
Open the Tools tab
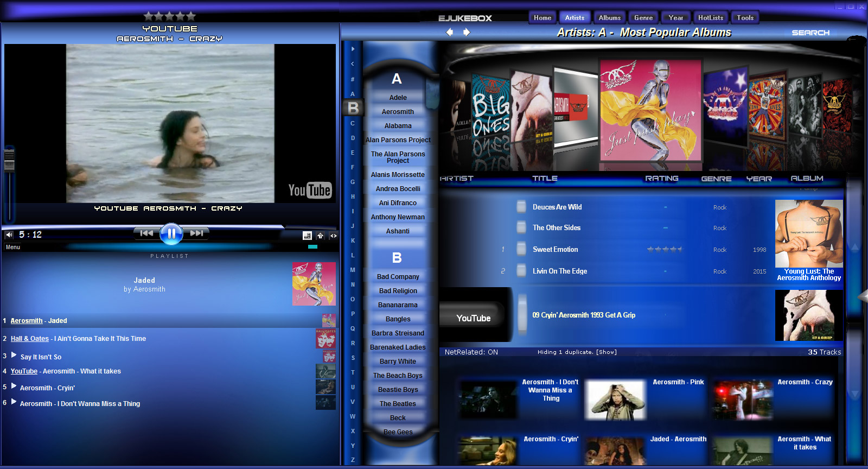coord(745,18)
